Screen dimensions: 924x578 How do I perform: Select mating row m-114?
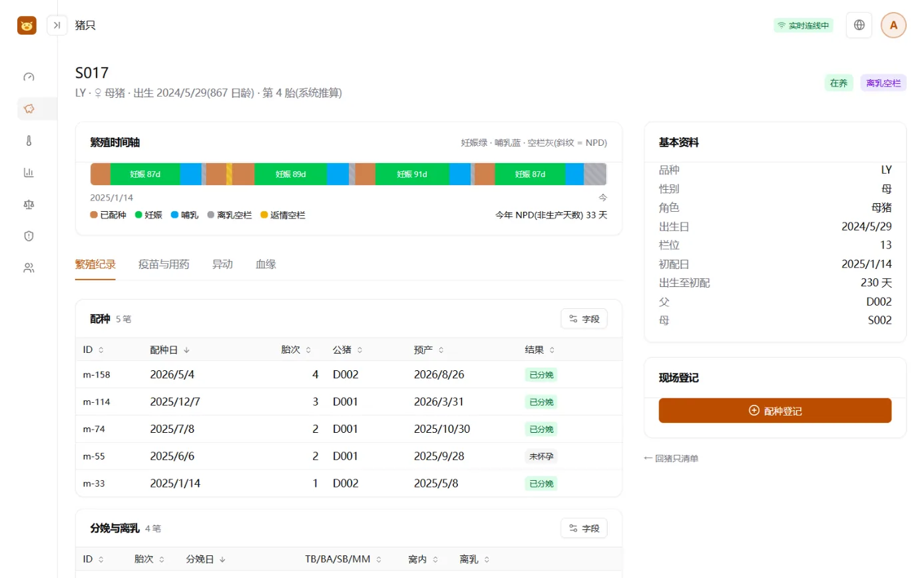349,402
